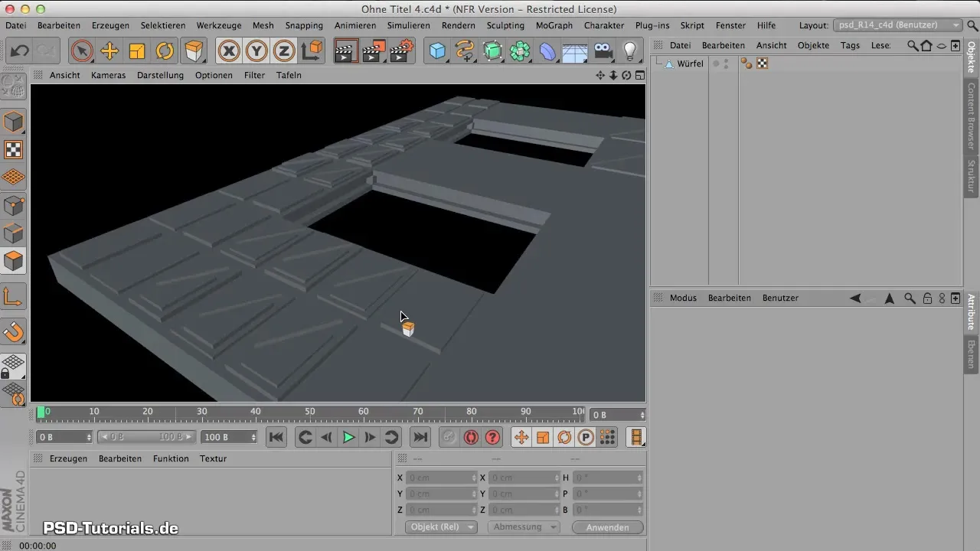The image size is (980, 551).
Task: Jump to the animation start
Action: coord(276,437)
